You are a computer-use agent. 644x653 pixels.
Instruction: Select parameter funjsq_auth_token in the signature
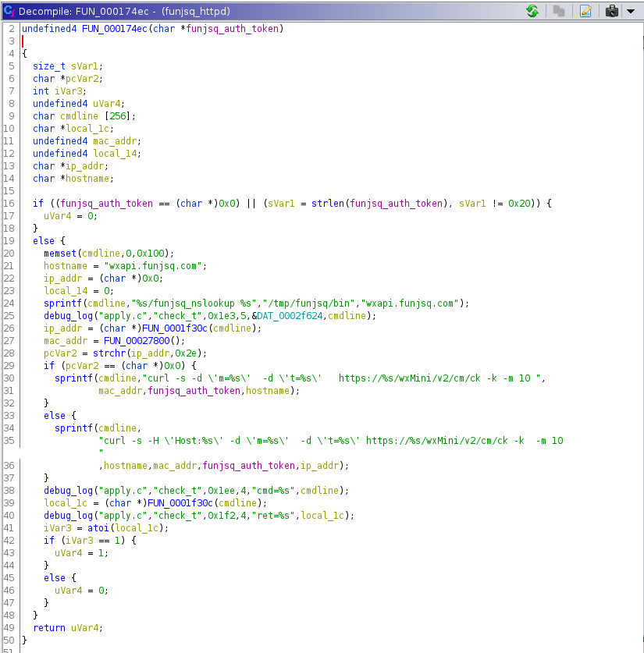tap(232, 29)
